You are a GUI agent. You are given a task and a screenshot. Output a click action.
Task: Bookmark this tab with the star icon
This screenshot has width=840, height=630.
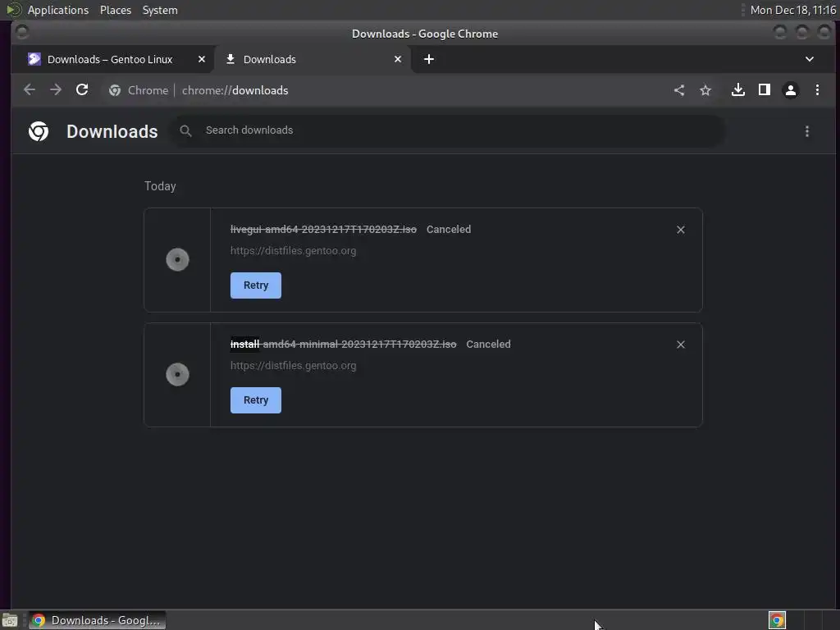point(705,90)
